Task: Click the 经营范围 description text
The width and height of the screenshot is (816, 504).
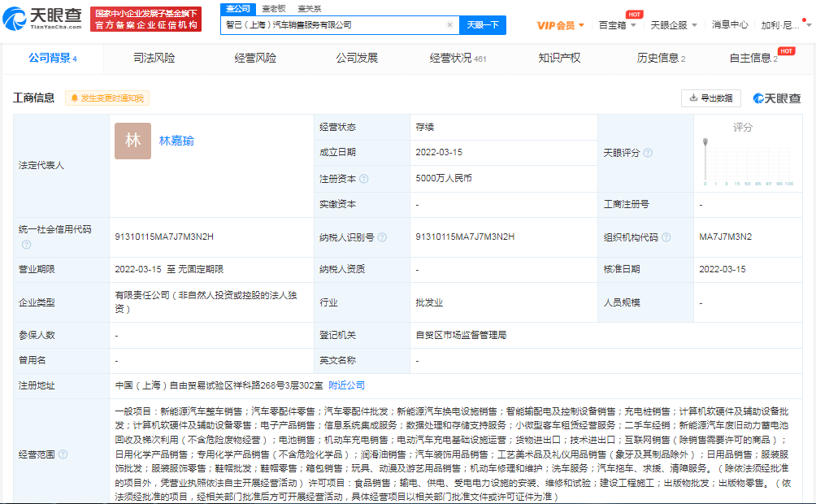Action: [453, 454]
